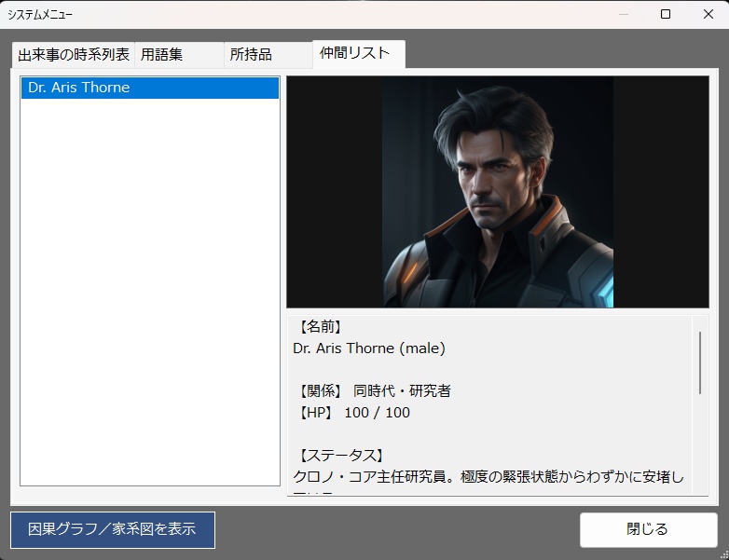Select the 仲間リスト tab
Image resolution: width=729 pixels, height=560 pixels.
click(x=359, y=53)
